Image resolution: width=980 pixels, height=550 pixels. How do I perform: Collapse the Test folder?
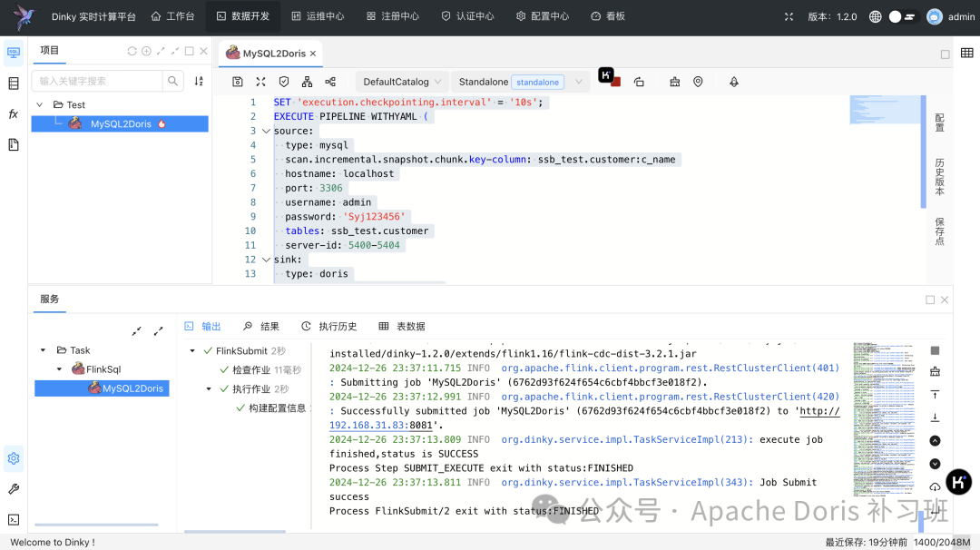pyautogui.click(x=40, y=104)
